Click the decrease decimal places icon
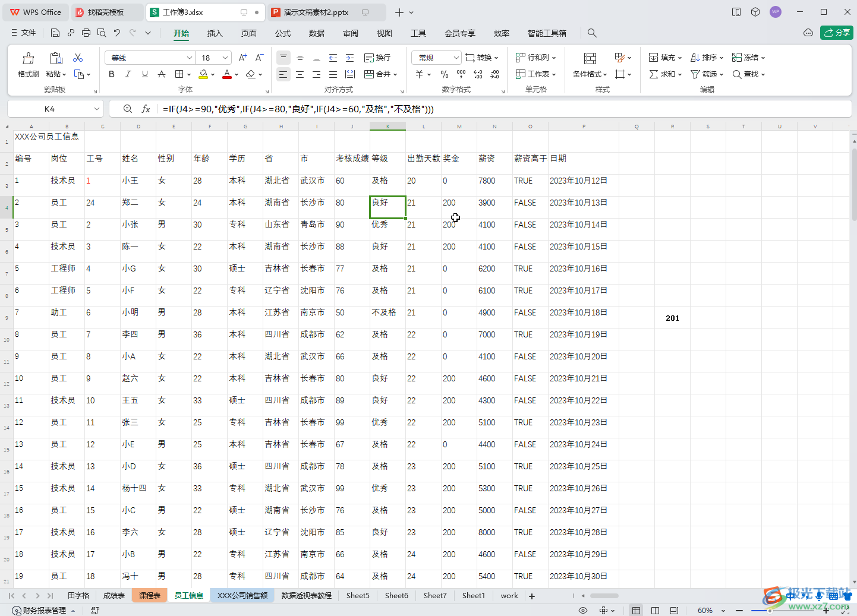The image size is (857, 616). tap(495, 74)
